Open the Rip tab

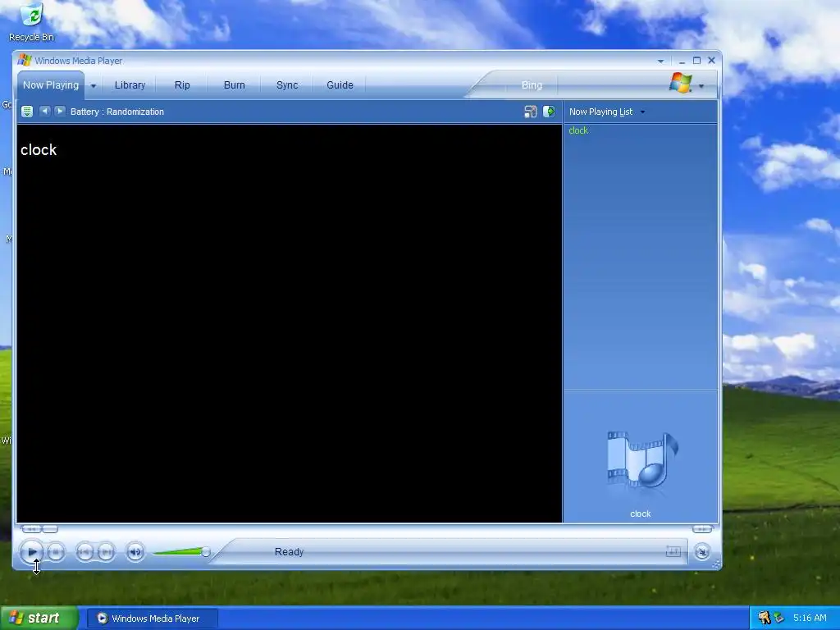pos(182,85)
